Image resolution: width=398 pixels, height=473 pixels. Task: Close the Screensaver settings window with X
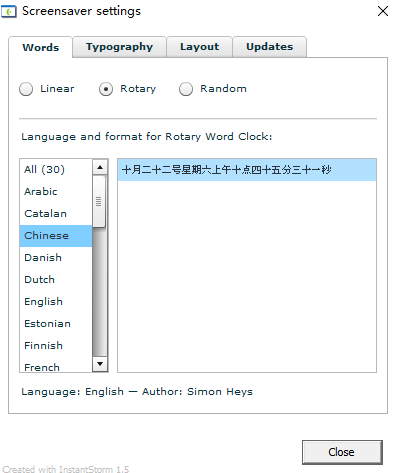click(x=383, y=11)
